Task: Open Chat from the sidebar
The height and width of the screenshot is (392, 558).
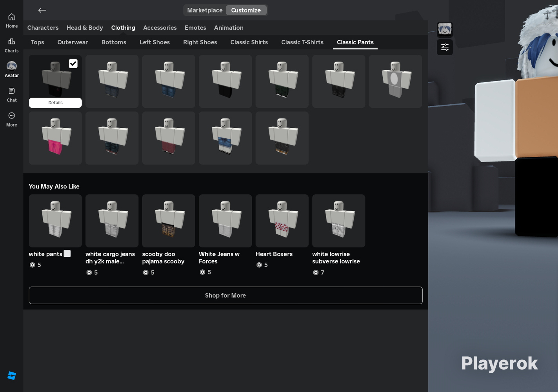Action: (x=12, y=94)
